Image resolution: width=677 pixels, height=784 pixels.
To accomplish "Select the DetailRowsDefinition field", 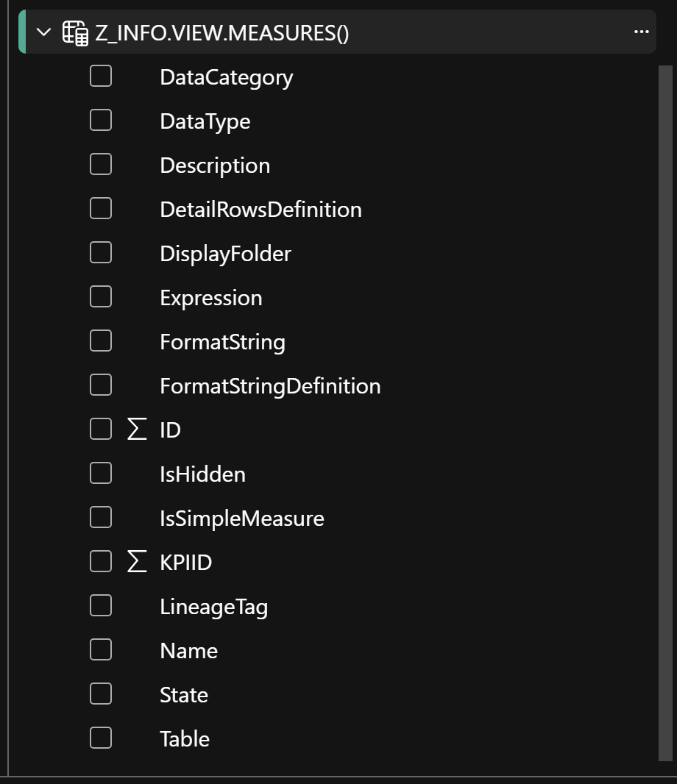I will click(x=260, y=210).
